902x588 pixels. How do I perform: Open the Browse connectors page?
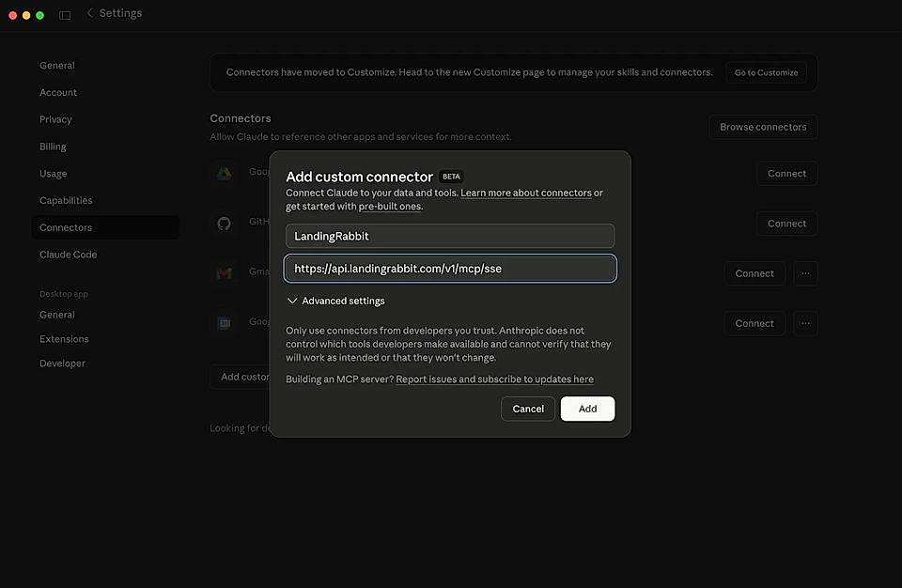[x=763, y=126]
